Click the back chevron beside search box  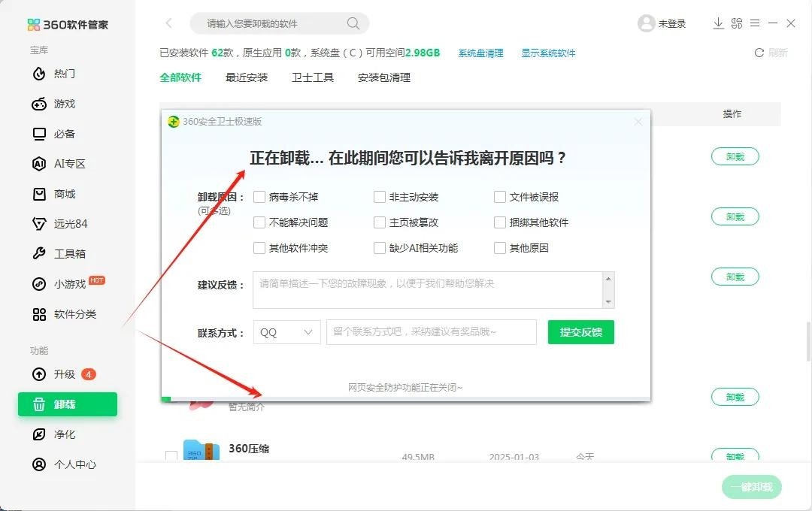pos(168,23)
